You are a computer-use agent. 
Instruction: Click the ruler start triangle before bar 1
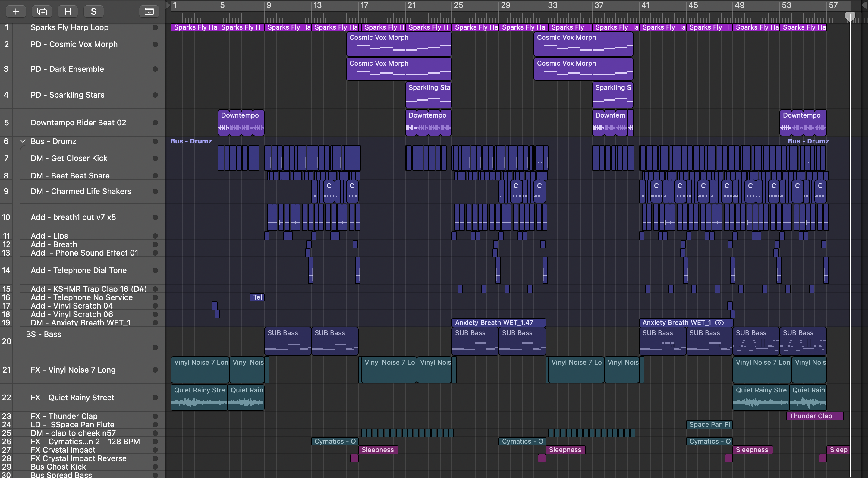(x=168, y=5)
